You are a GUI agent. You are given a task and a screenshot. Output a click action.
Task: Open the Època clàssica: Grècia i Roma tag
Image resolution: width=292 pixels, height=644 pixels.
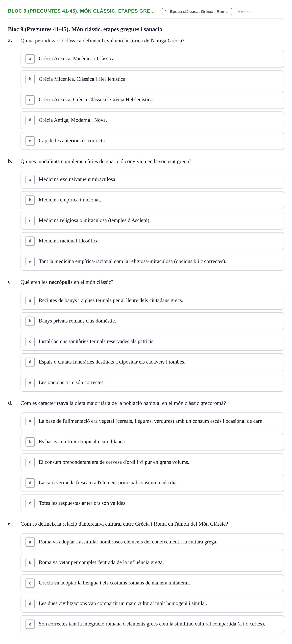tap(197, 12)
